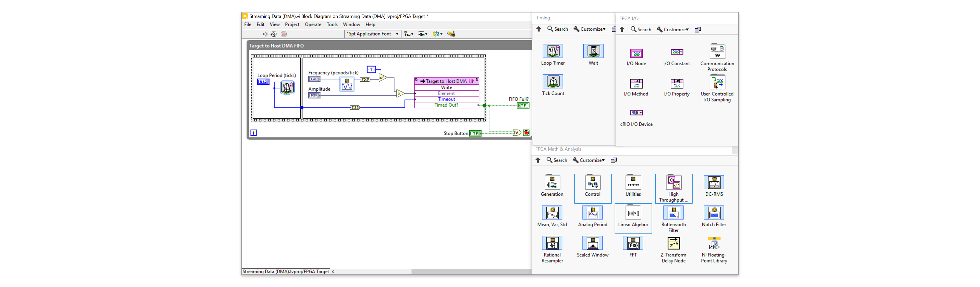Viewport: 980px width, 287px height.
Task: Open the File menu
Action: 248,24
